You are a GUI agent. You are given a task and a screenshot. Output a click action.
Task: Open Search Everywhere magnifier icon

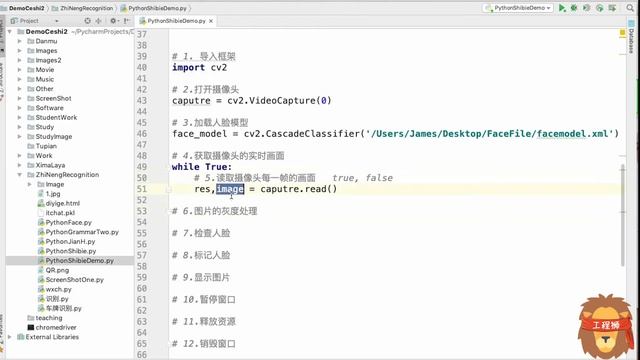tap(630, 8)
